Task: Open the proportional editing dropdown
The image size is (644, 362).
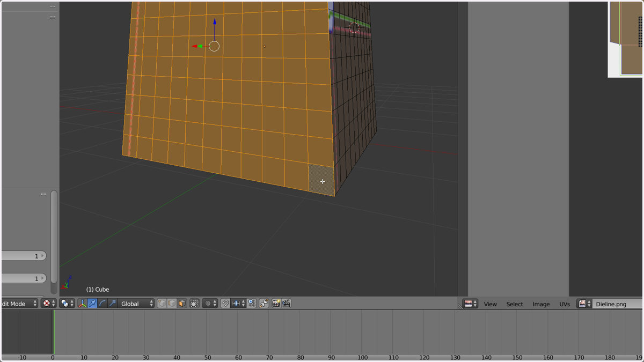Action: click(210, 304)
